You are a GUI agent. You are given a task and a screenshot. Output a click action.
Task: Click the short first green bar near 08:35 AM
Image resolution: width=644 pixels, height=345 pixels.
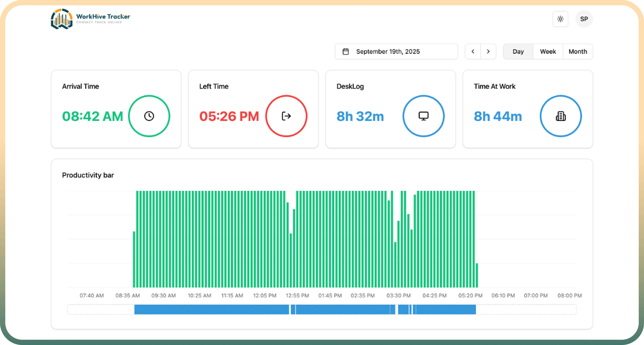[134, 259]
